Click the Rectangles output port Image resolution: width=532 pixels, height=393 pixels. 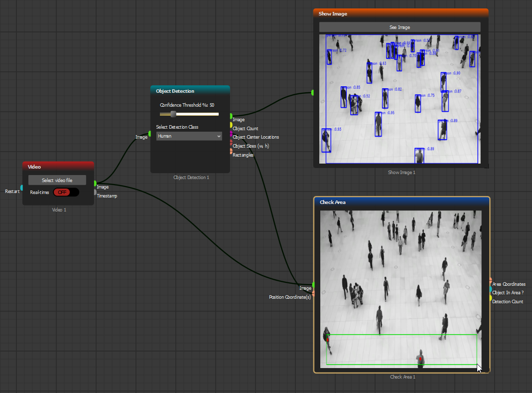click(x=231, y=151)
